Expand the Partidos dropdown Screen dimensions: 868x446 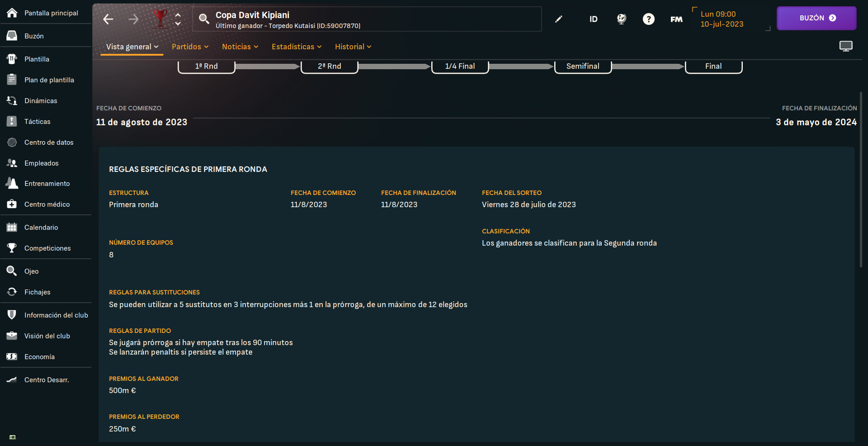(x=190, y=47)
